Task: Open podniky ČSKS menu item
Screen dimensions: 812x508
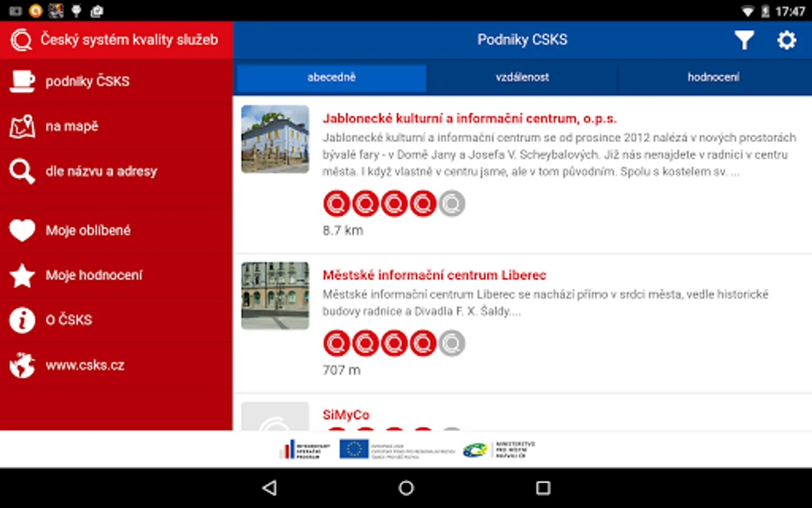Action: [116, 81]
